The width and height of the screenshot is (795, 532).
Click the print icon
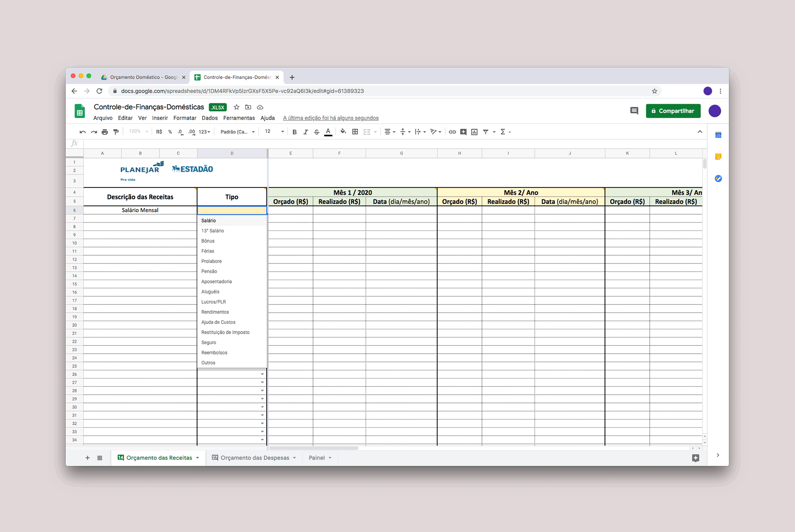pyautogui.click(x=105, y=132)
